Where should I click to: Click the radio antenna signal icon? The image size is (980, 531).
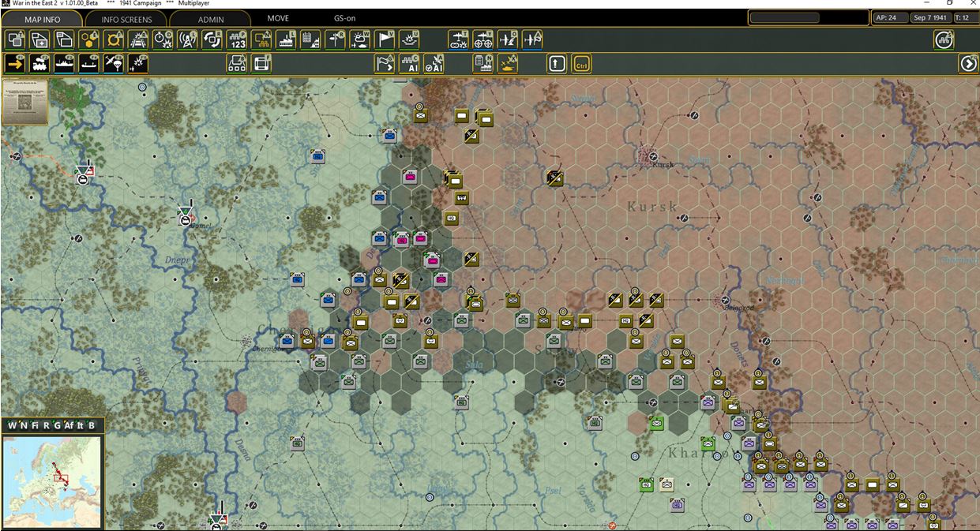(x=187, y=39)
